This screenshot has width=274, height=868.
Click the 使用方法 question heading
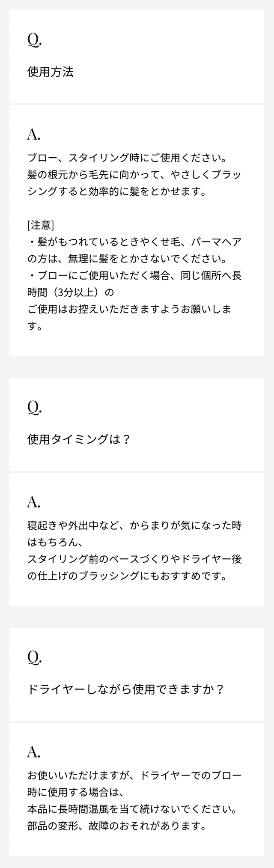pyautogui.click(x=51, y=72)
